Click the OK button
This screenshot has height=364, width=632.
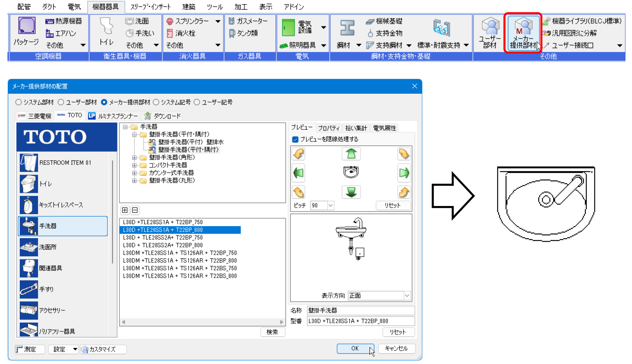[x=355, y=349]
